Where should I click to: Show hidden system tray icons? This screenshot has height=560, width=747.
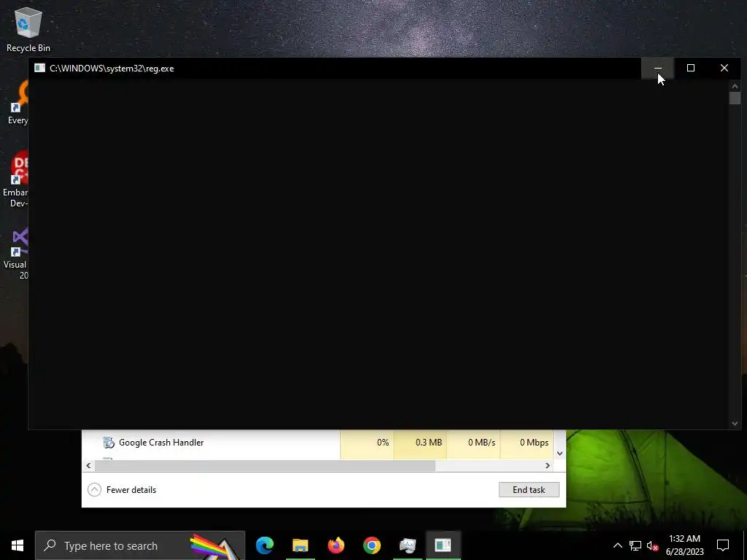point(617,545)
